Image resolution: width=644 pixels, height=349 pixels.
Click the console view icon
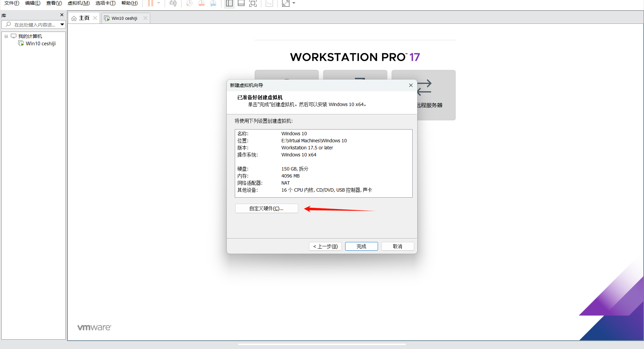coord(269,3)
